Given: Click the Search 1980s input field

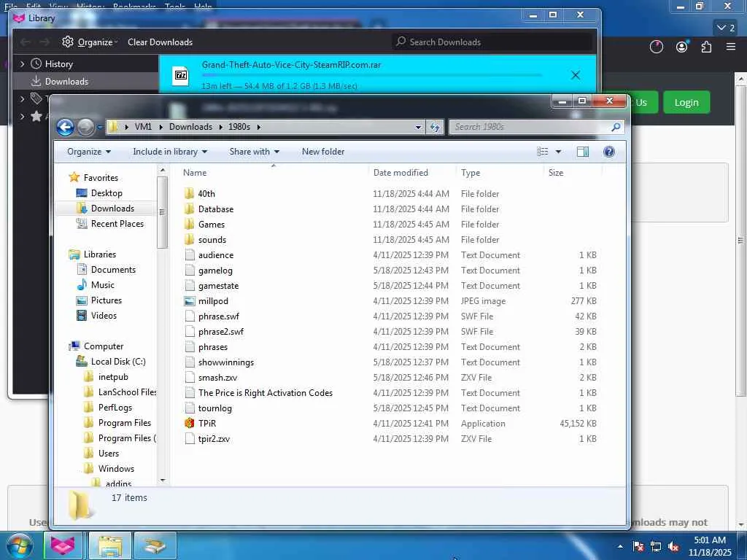Looking at the screenshot, I should point(531,127).
